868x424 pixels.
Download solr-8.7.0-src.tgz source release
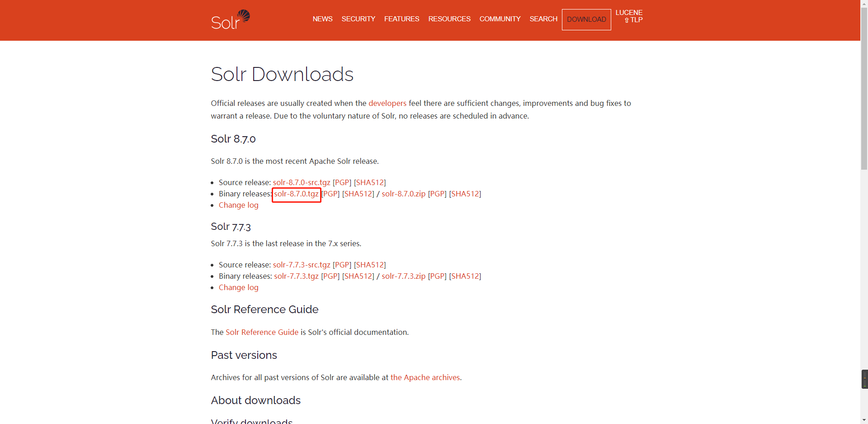tap(302, 182)
